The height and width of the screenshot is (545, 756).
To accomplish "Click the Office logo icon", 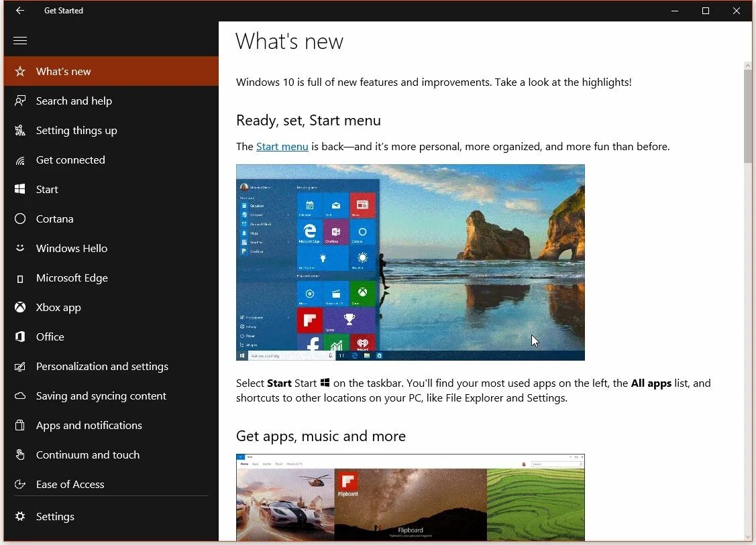I will click(19, 337).
